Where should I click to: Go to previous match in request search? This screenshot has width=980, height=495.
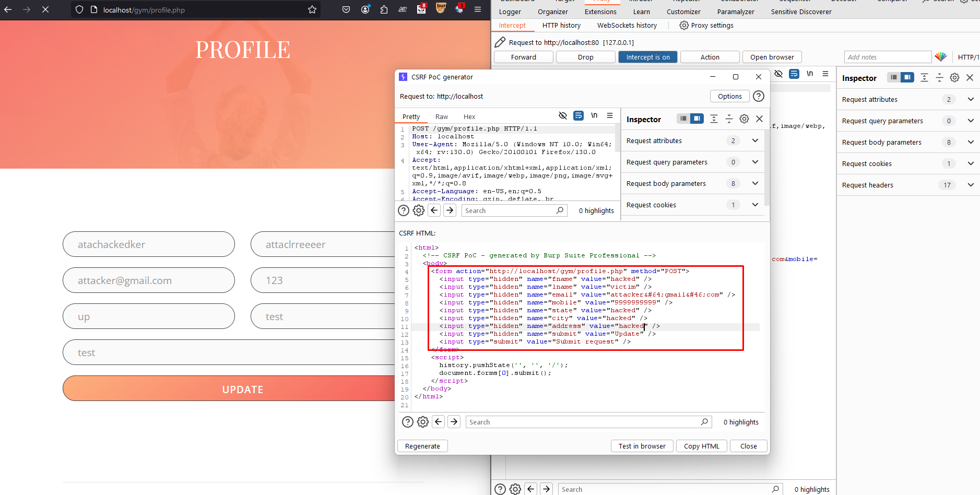pyautogui.click(x=434, y=210)
